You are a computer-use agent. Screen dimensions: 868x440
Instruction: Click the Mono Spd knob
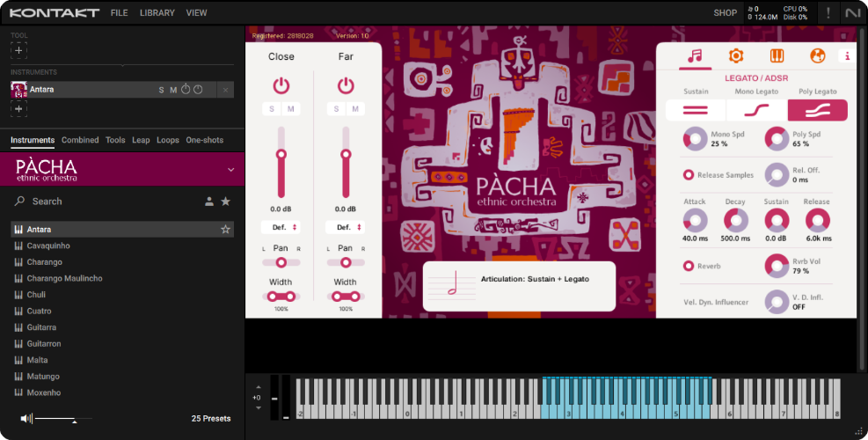pos(695,138)
